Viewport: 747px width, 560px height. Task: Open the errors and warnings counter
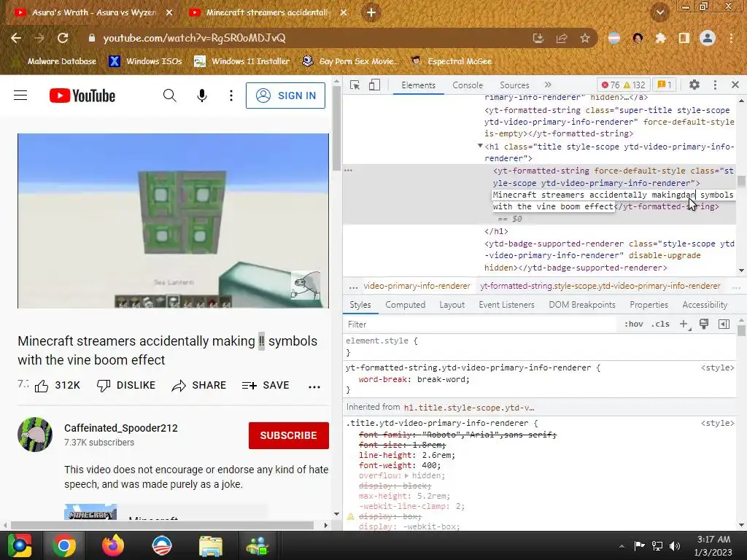pos(623,85)
